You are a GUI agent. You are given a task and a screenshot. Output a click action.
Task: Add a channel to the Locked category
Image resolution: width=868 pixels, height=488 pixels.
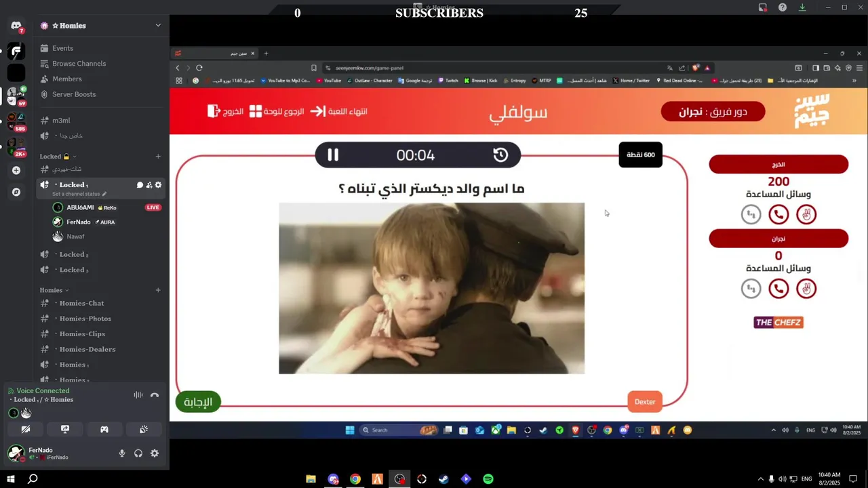pos(158,157)
